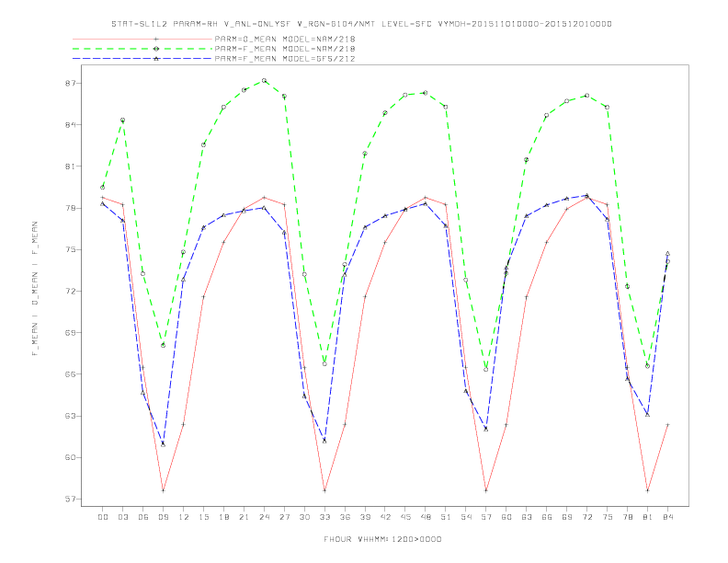Click x-axis tick label 33
The image size is (728, 563).
coord(324,517)
